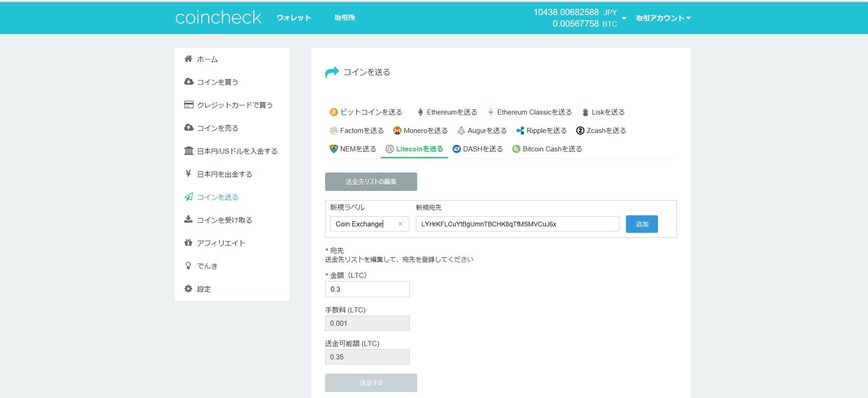Click the 金額 (LTC) amount field
The image size is (868, 398).
point(367,289)
